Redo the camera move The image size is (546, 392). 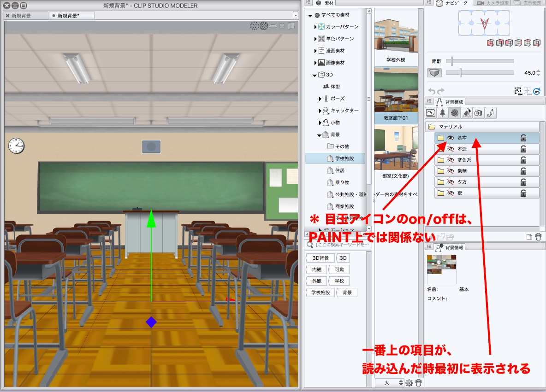click(441, 91)
